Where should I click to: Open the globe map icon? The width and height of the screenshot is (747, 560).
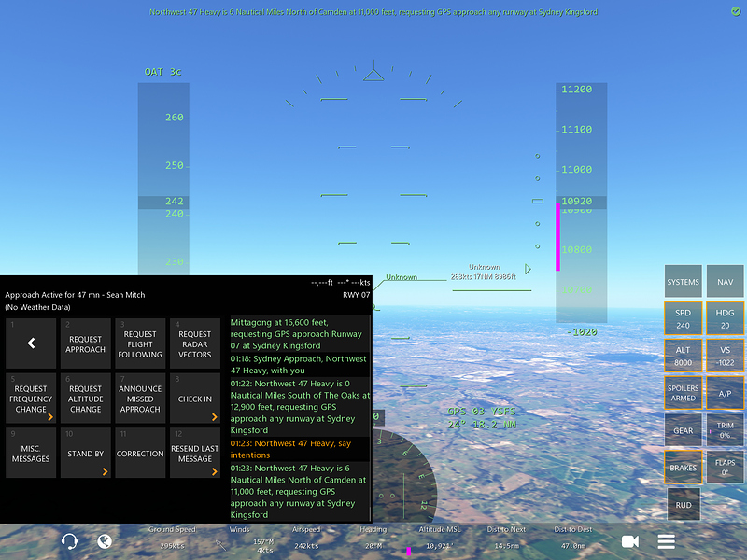click(105, 541)
